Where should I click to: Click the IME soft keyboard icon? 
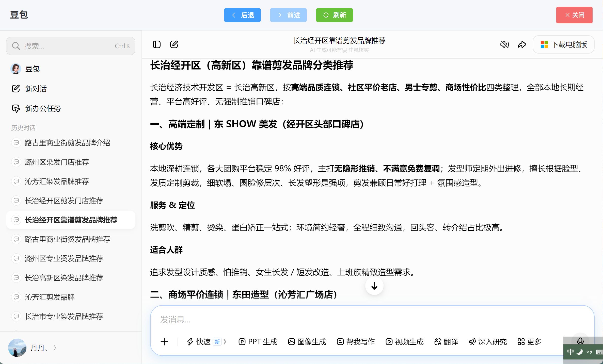coord(599,352)
